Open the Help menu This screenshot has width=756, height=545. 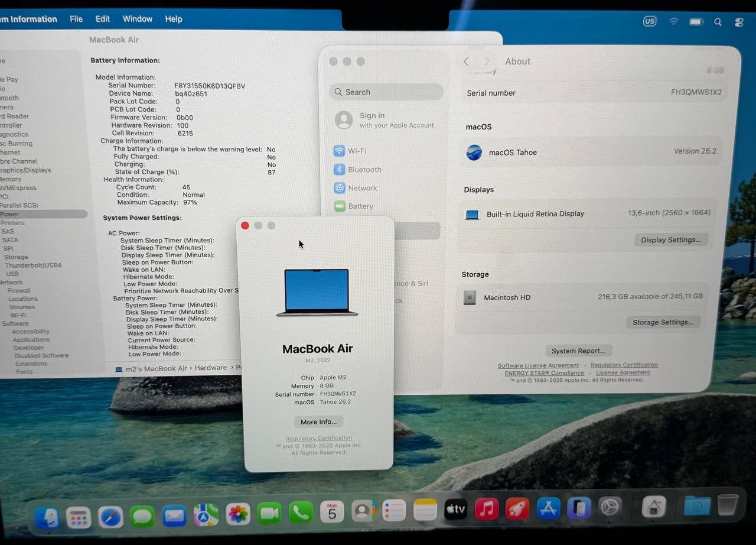click(174, 19)
